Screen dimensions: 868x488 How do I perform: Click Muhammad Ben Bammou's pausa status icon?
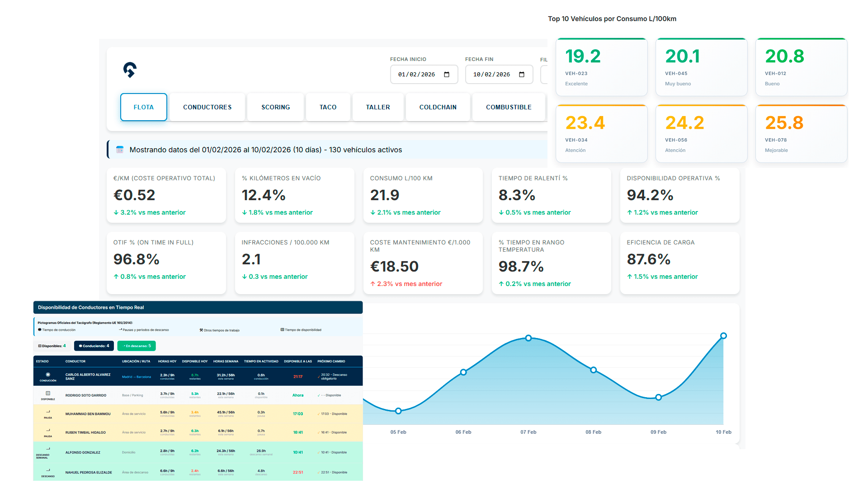tap(48, 412)
